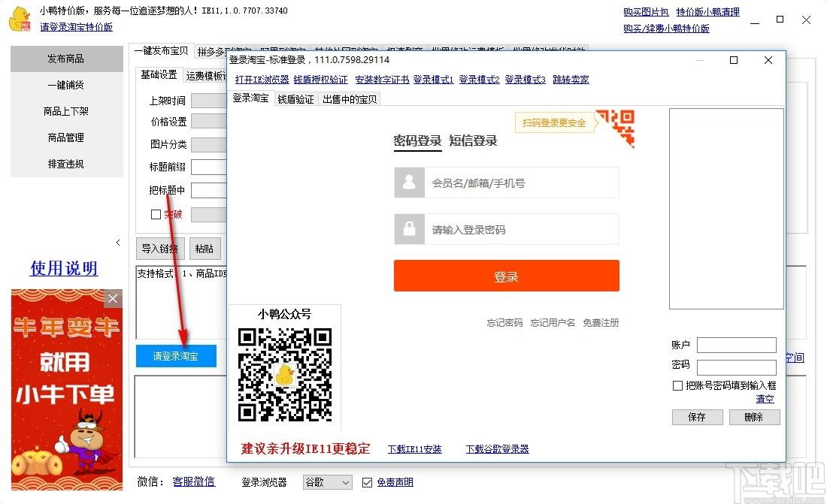Click the 请登录淘宝特价版 link
This screenshot has height=504, width=827.
77,27
